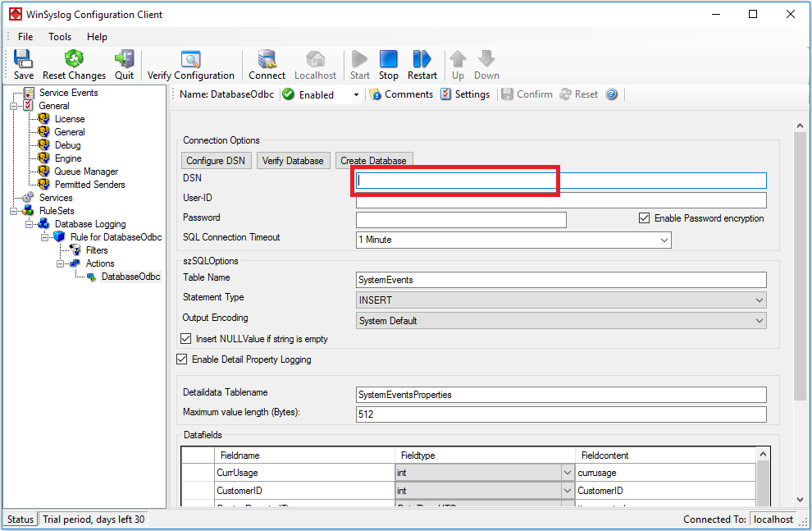Open help with the blue question icon
Image resolution: width=812 pixels, height=531 pixels.
[x=612, y=94]
